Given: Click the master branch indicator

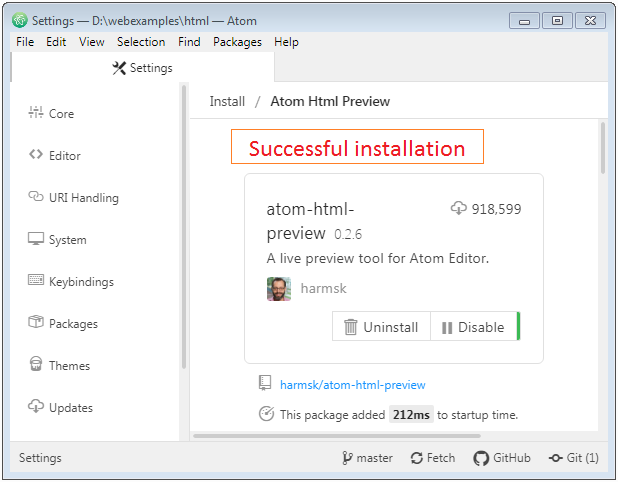Looking at the screenshot, I should (367, 458).
